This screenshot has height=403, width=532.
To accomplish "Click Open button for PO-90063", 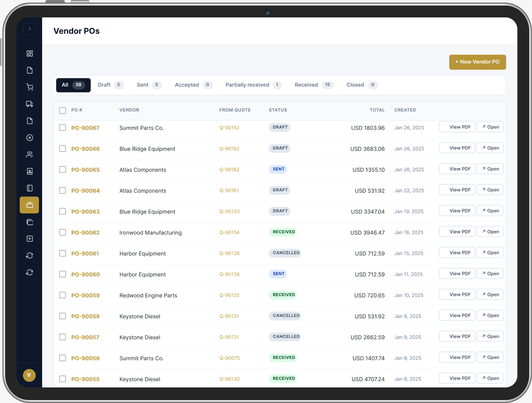I will [x=490, y=211].
